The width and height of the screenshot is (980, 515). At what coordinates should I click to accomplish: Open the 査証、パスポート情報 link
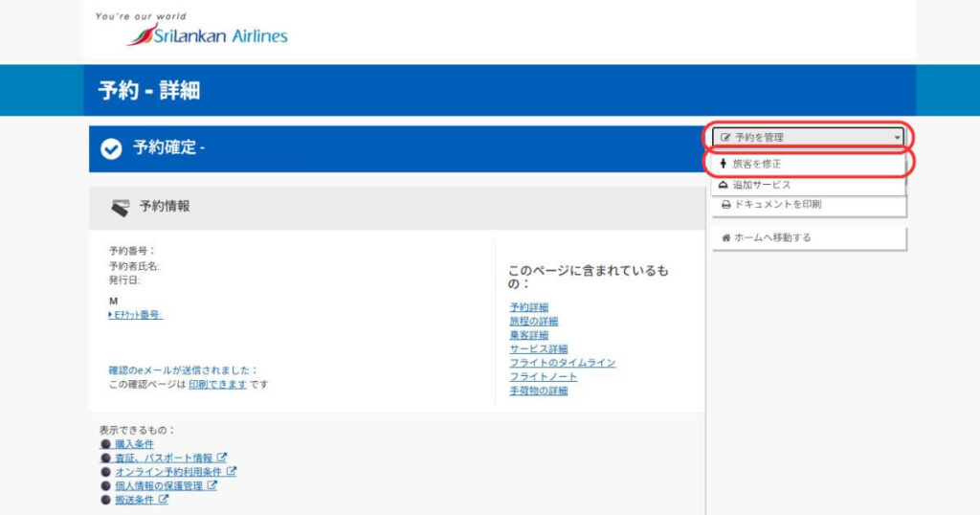pos(163,459)
